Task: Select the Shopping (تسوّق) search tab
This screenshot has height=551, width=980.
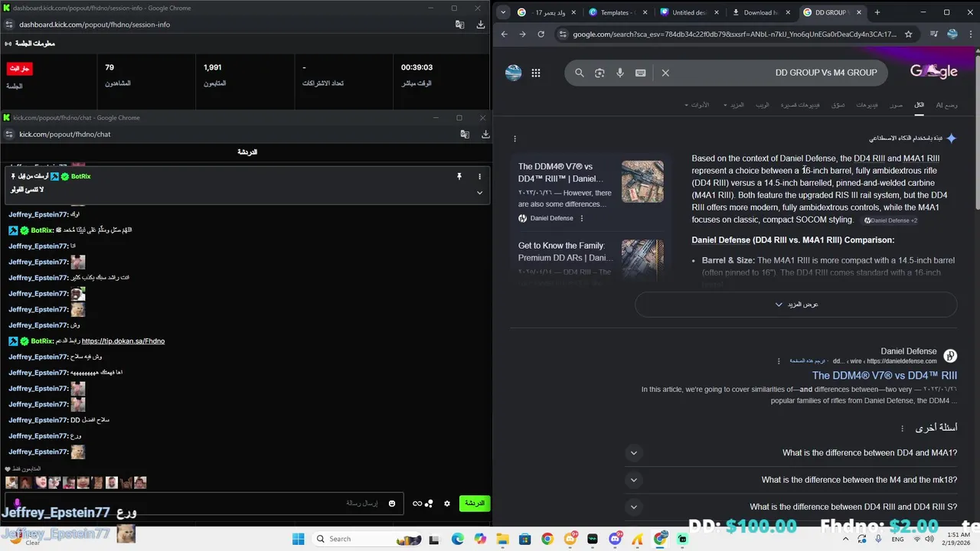Action: click(838, 105)
